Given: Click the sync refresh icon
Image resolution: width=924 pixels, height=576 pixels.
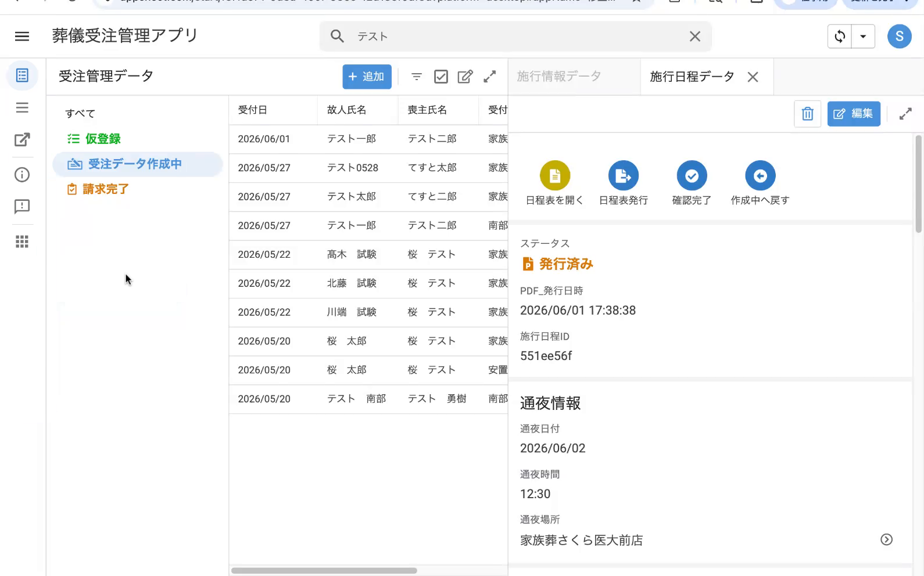Looking at the screenshot, I should click(840, 37).
